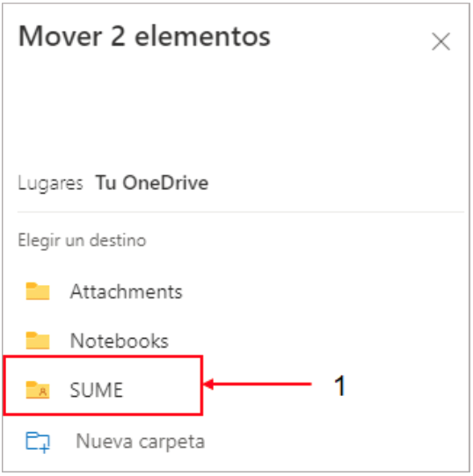Viewport: 473px width, 476px height.
Task: Click the Elegir un destino heading
Action: (82, 241)
